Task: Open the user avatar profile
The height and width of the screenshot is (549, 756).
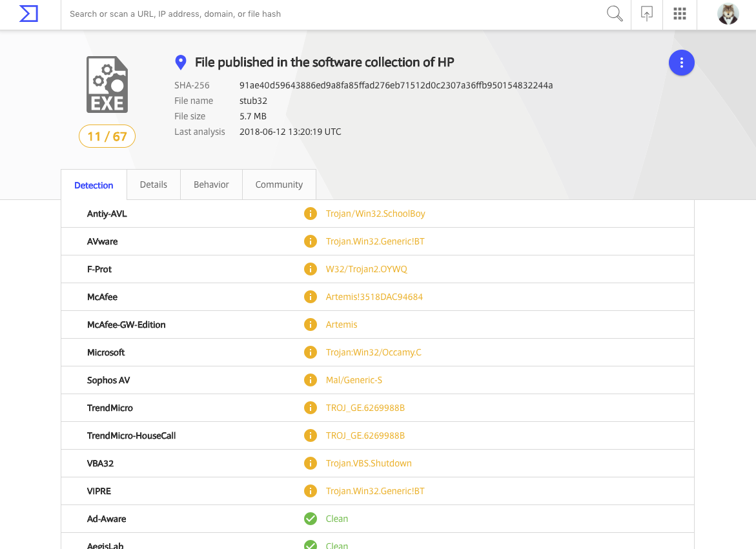Action: (728, 14)
